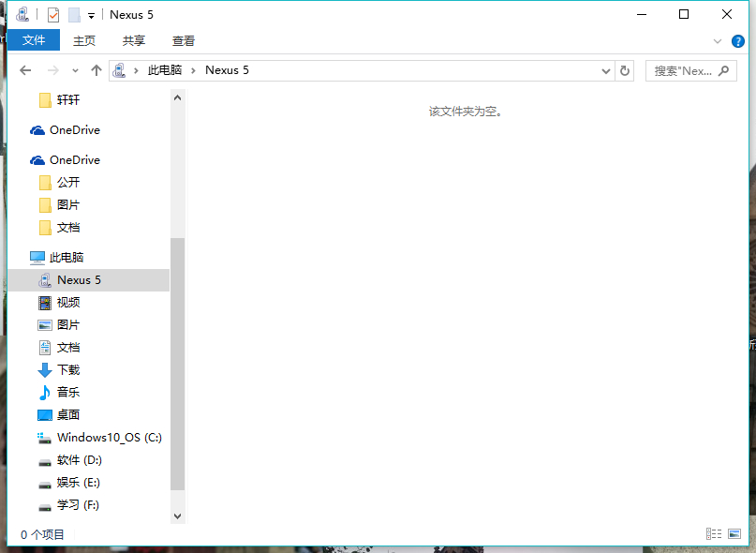Open the Customize Quick Access Toolbar dropdown
The height and width of the screenshot is (553, 756).
click(91, 15)
